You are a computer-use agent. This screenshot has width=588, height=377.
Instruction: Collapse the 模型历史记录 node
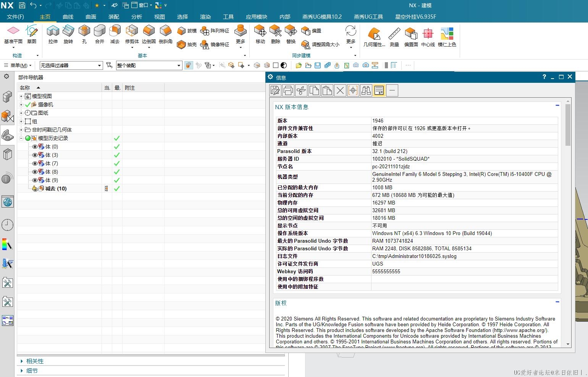(21, 138)
